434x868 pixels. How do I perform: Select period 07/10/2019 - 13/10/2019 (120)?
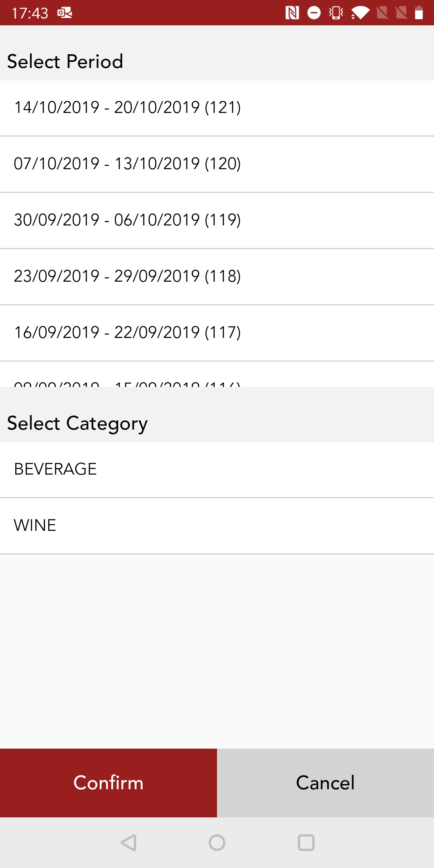(217, 164)
